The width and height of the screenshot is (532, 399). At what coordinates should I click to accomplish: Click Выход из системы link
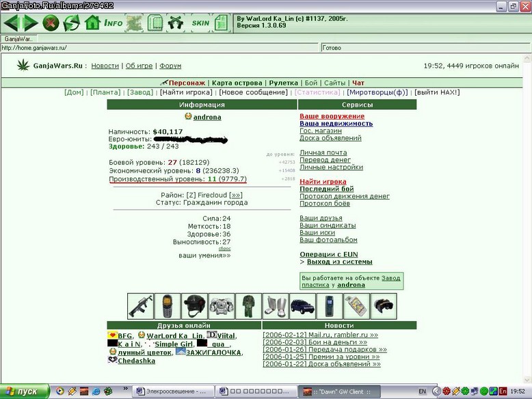(x=339, y=262)
